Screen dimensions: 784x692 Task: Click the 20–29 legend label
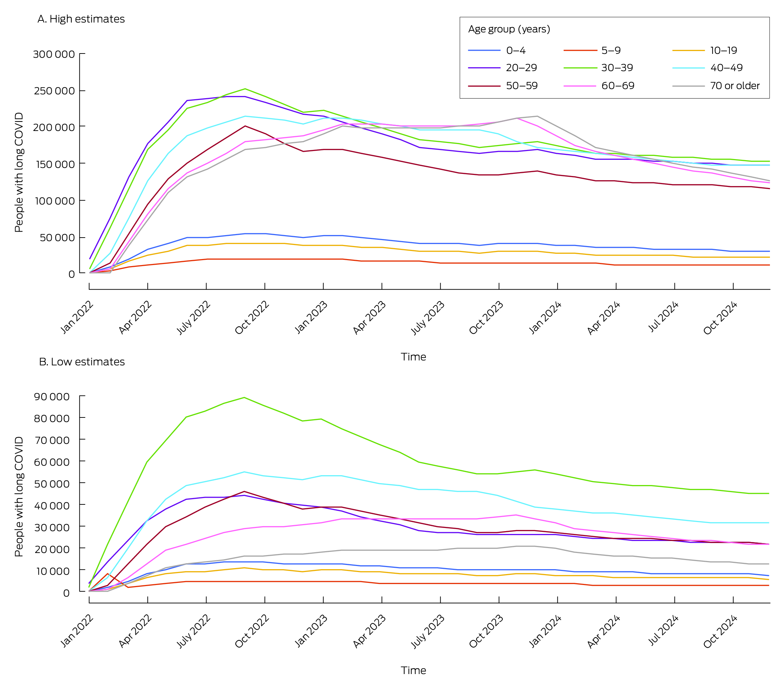pos(521,68)
